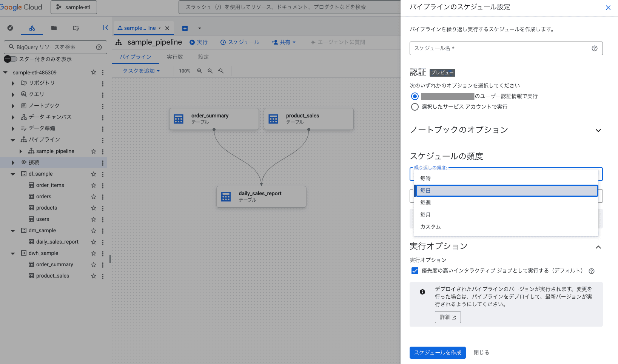Zoom in using the canvas magnifier icon
The image size is (618, 364).
tap(199, 71)
